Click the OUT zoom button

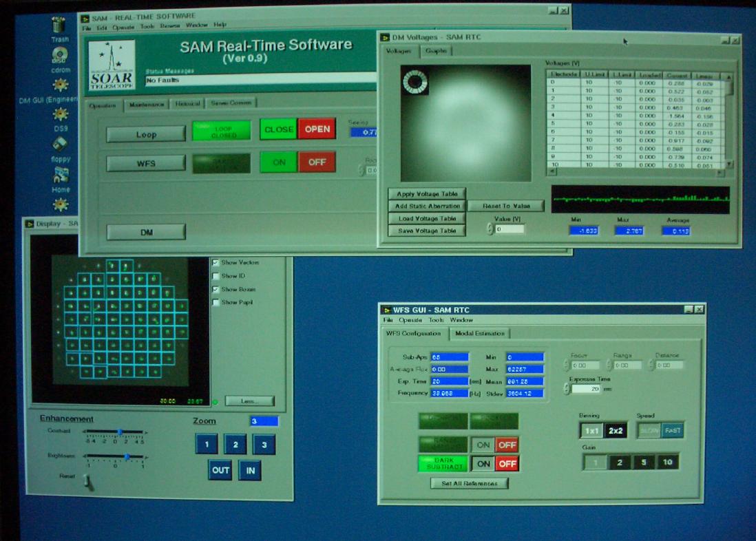220,470
